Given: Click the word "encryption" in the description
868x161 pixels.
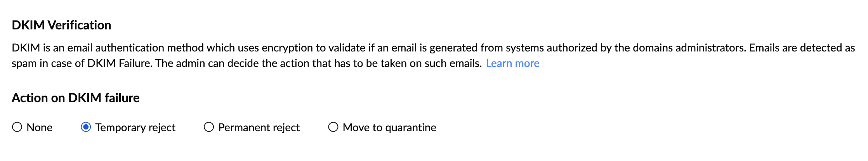Looking at the screenshot, I should [287, 48].
